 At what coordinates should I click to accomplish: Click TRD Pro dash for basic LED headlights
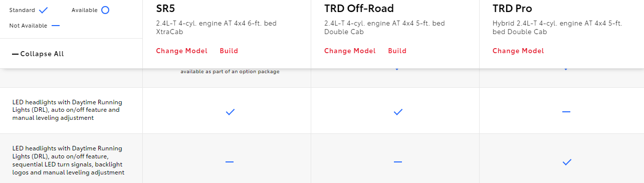(x=566, y=112)
